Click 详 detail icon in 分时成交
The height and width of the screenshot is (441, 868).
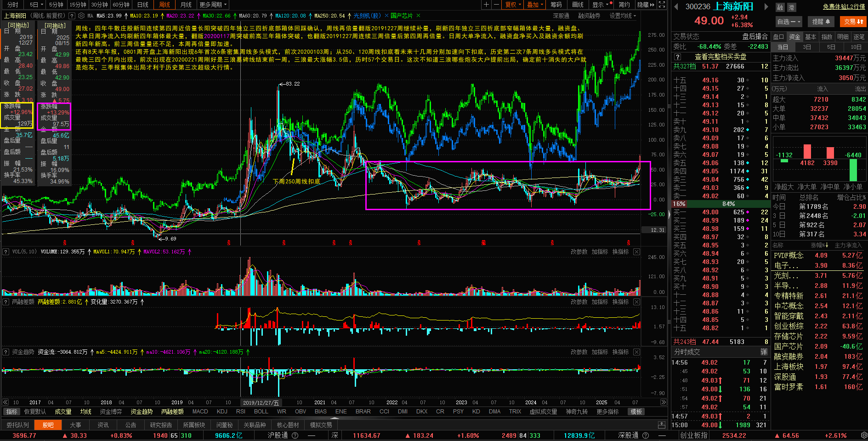[x=764, y=352]
